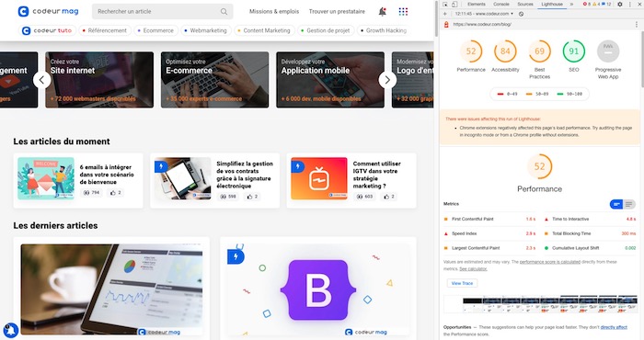This screenshot has width=644, height=340.
Task: Click the warnings count yellow icon
Action: tap(593, 4)
